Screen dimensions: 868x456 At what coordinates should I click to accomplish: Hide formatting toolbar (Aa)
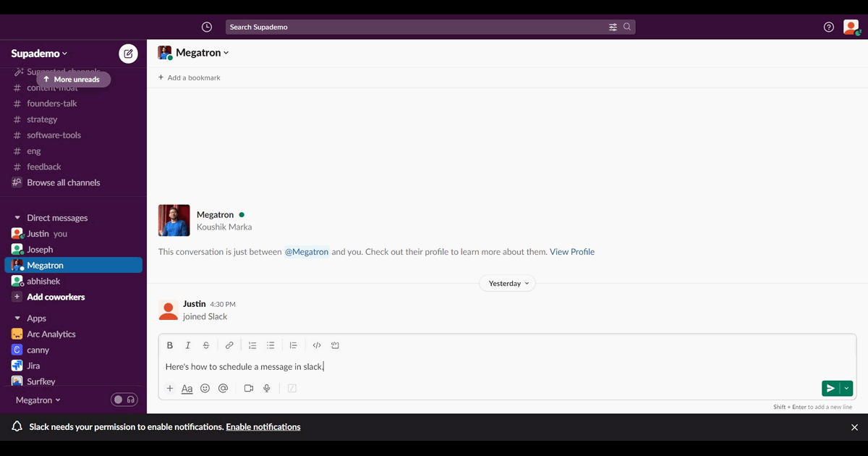[187, 389]
